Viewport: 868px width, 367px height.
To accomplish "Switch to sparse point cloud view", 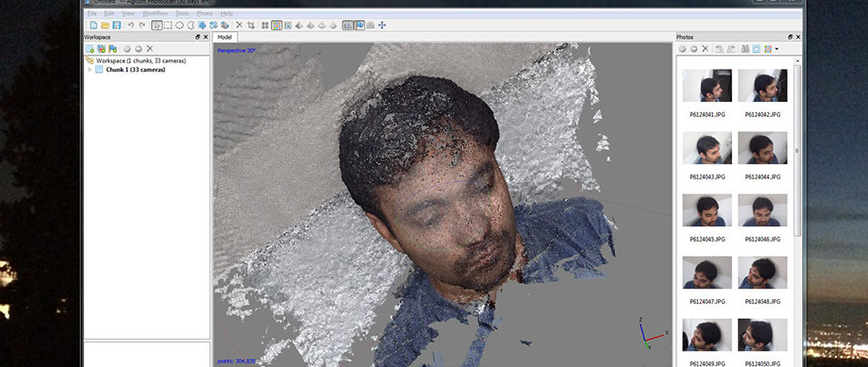I will tap(265, 25).
